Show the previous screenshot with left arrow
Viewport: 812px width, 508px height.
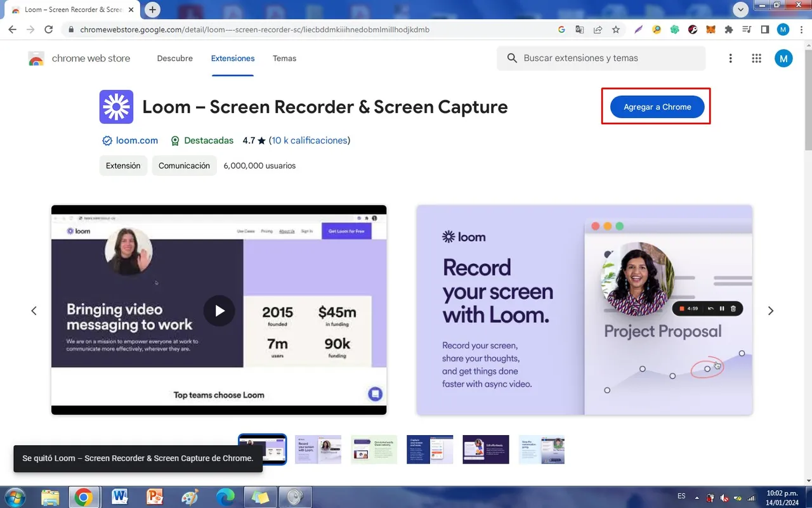[34, 311]
